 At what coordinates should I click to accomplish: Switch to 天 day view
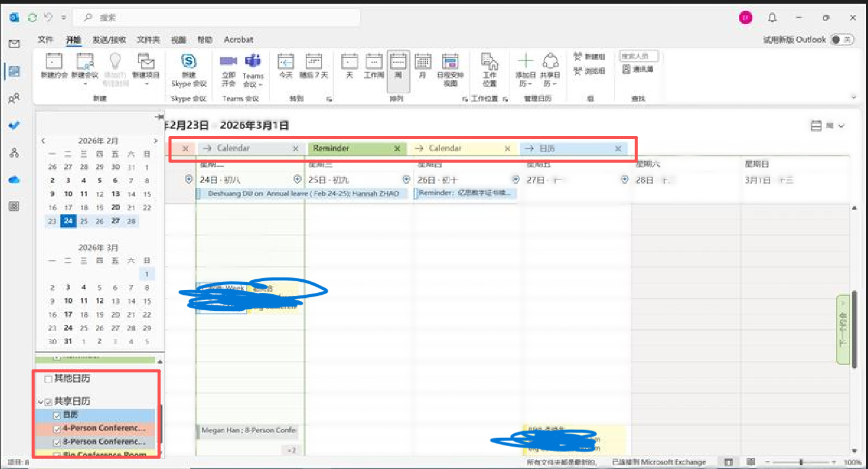coord(349,66)
